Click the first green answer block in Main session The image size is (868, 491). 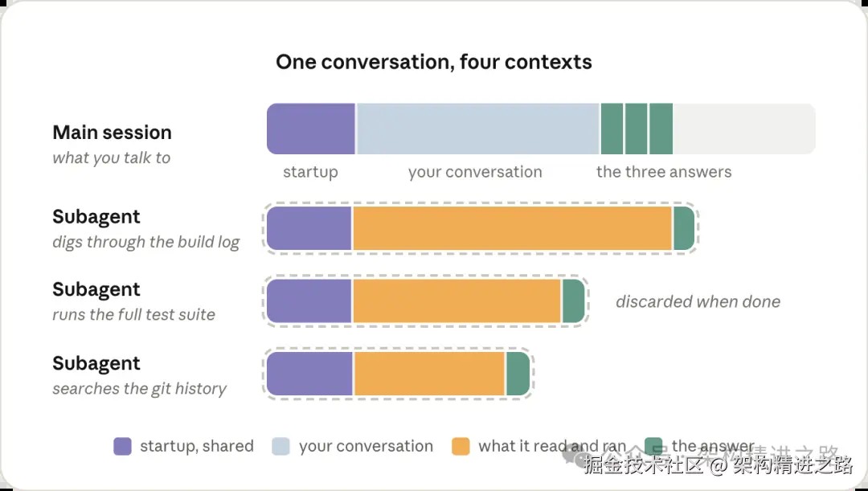[x=612, y=129]
